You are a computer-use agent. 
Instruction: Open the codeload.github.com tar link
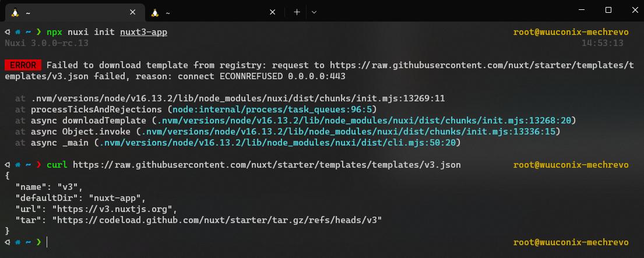[220, 220]
